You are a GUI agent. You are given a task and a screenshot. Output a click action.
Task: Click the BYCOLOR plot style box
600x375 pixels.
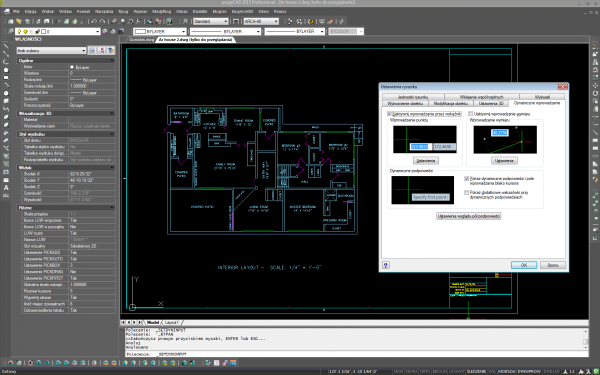click(346, 31)
